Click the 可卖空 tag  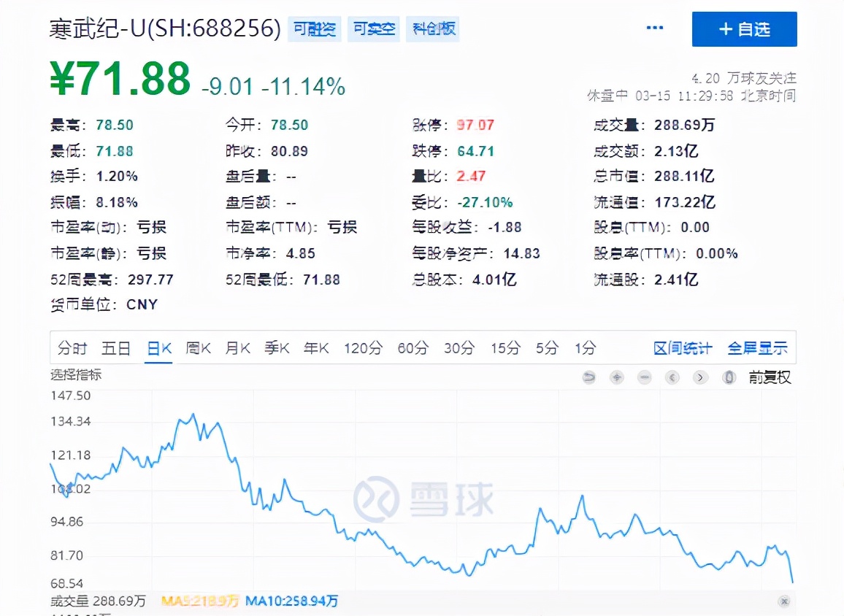point(374,28)
